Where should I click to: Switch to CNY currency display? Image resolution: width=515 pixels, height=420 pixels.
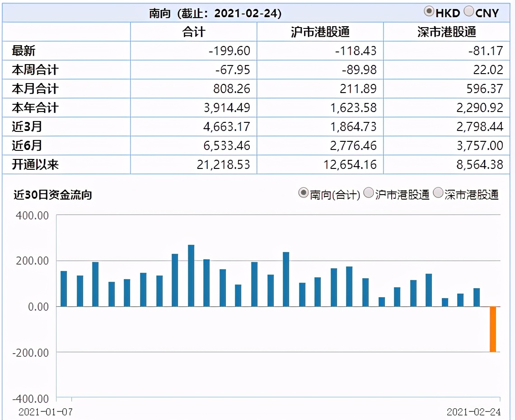tap(469, 11)
